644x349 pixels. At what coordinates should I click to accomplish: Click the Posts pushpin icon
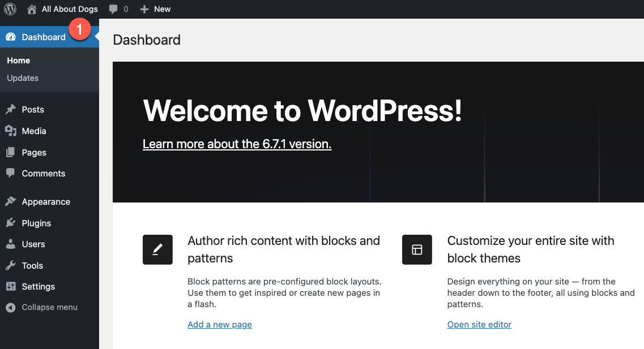click(x=11, y=109)
